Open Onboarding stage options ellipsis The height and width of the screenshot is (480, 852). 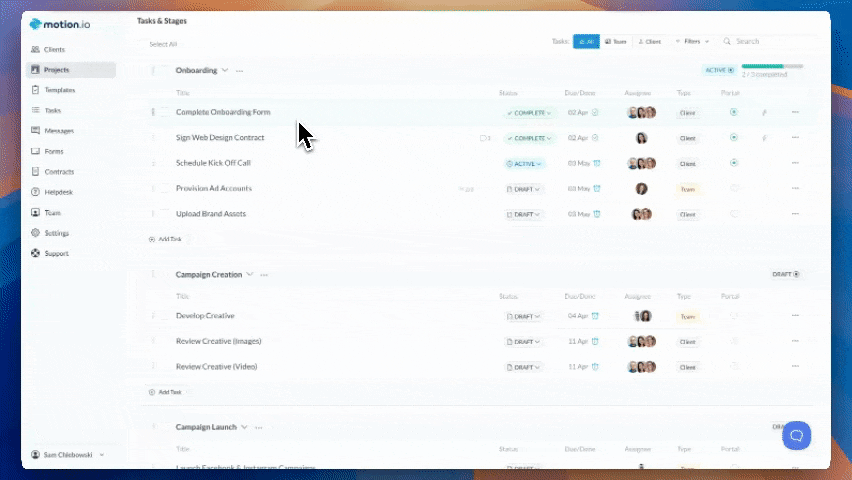[x=240, y=71]
